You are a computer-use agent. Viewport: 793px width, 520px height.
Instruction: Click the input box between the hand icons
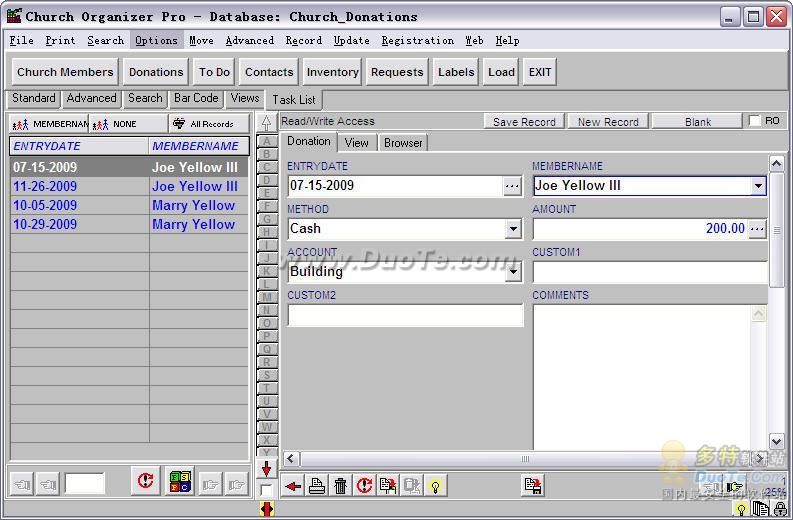[x=85, y=484]
